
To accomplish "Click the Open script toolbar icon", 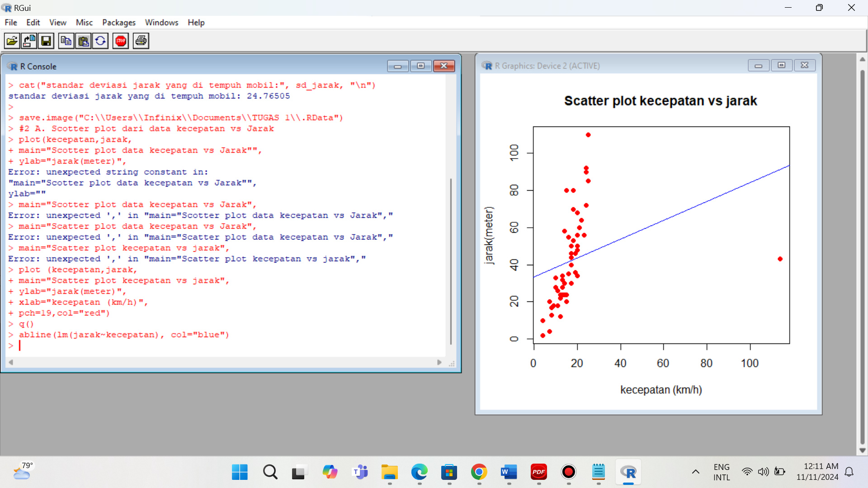I will (x=12, y=41).
